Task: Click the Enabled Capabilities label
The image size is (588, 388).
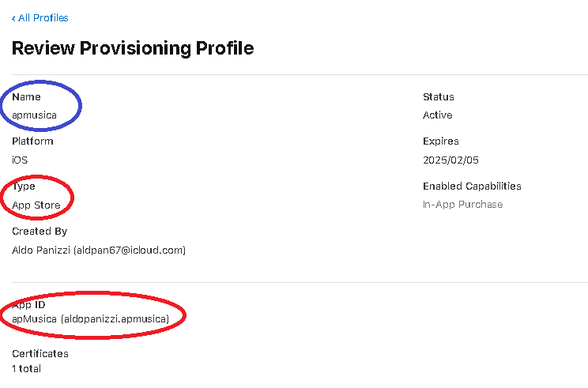Action: pyautogui.click(x=472, y=186)
